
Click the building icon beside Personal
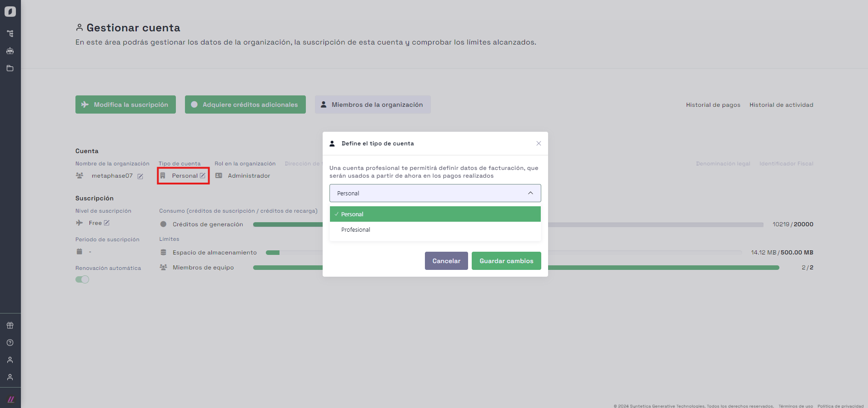(163, 175)
